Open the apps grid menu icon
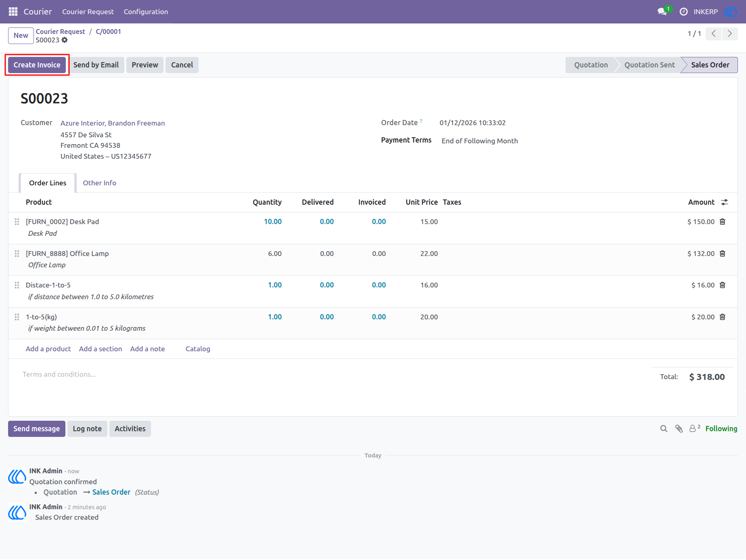 [13, 12]
